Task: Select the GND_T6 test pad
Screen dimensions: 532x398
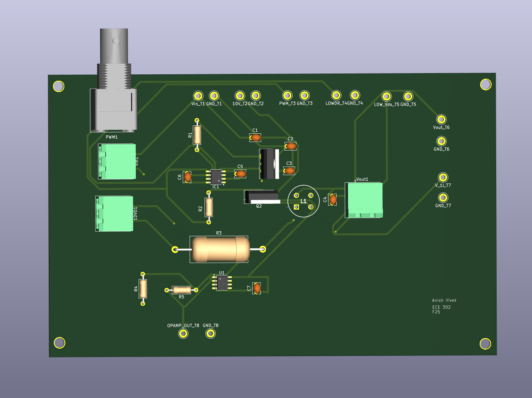Action: [x=442, y=141]
